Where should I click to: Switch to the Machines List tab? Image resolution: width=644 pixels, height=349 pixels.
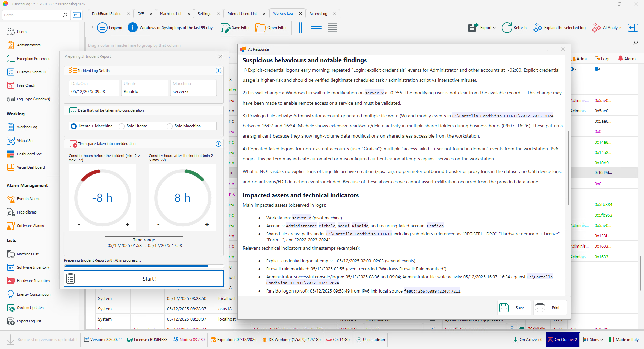tap(171, 14)
